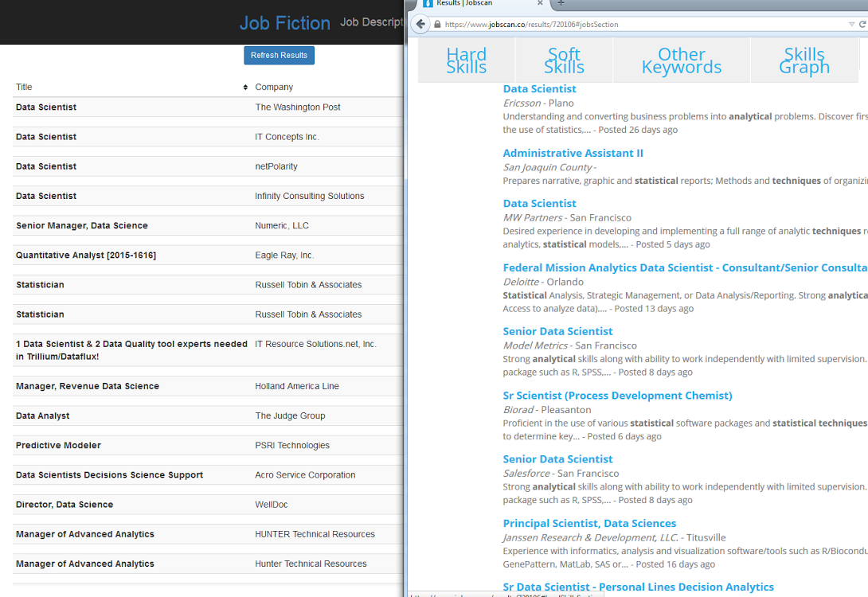Click the Company column header
The height and width of the screenshot is (597, 868).
pos(274,87)
